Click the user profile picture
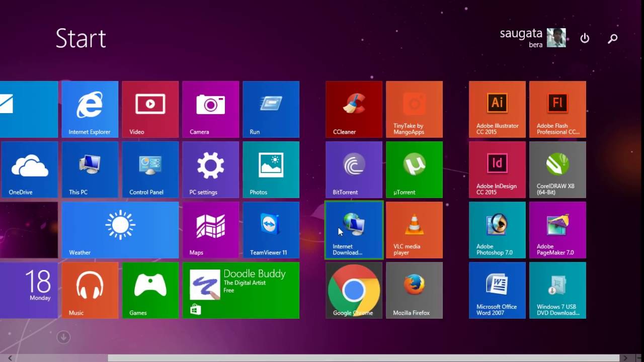644x362 pixels. point(556,38)
